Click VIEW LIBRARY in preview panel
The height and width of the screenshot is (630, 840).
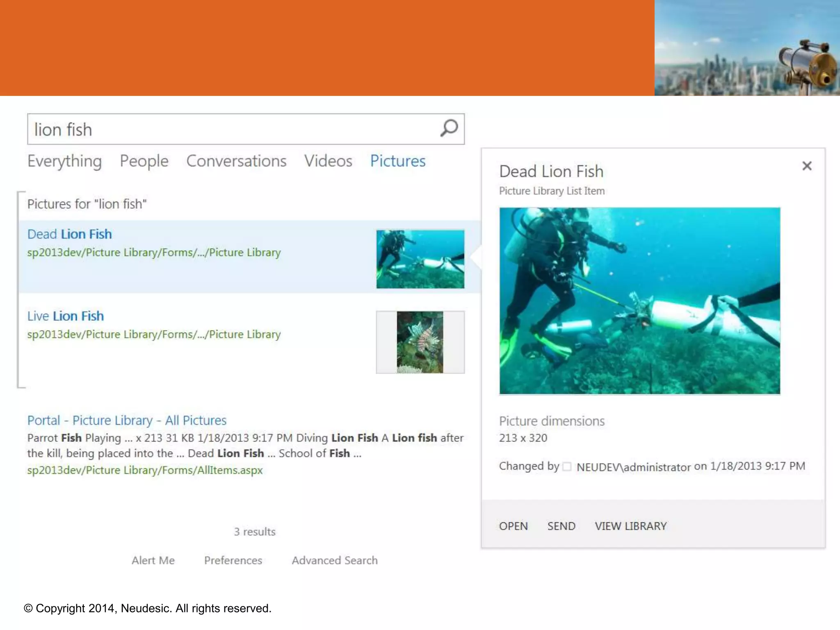(630, 526)
